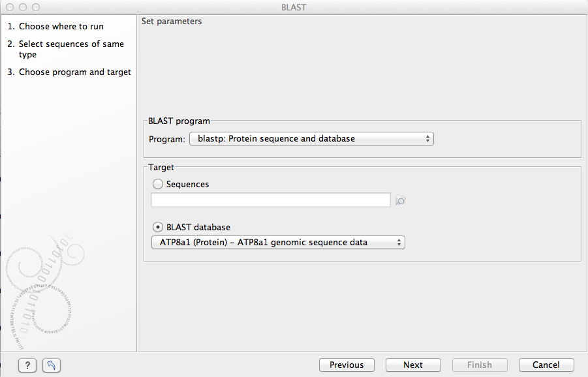The image size is (588, 377).
Task: Open help with the question mark button
Action: 27,365
